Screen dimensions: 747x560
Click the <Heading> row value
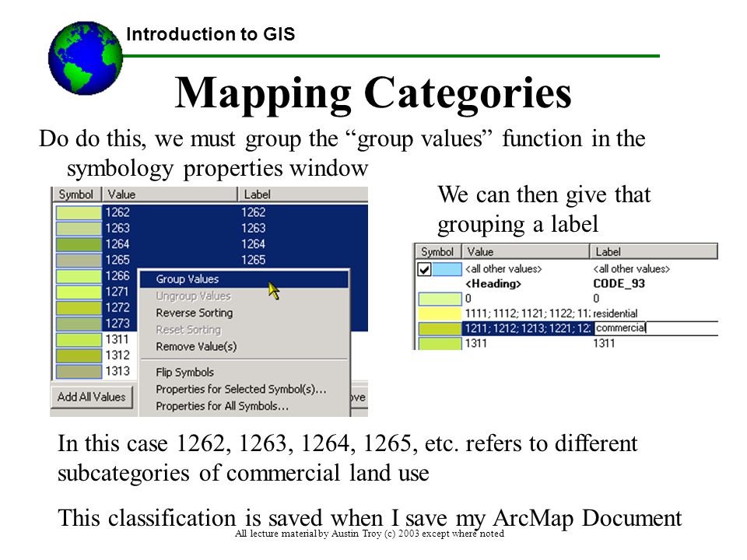tap(493, 284)
